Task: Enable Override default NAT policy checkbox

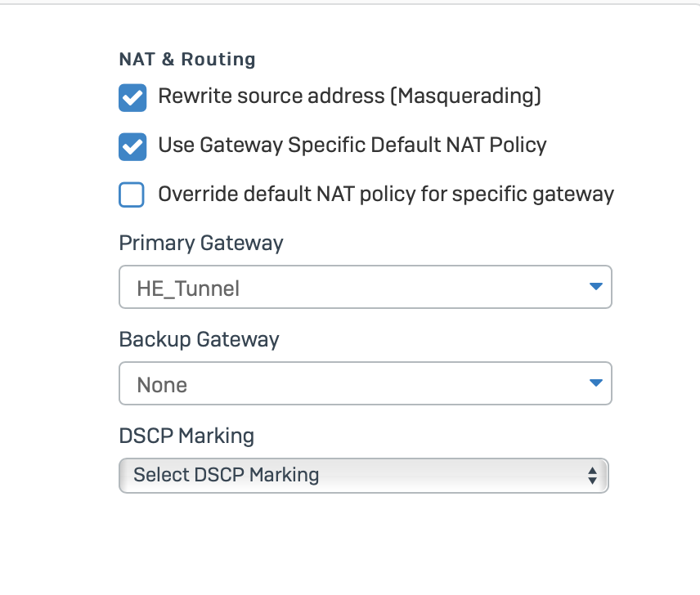Action: [132, 195]
